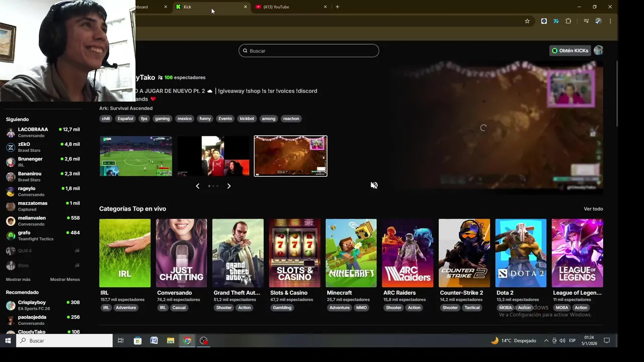Bookmark this page with the star icon
This screenshot has width=644, height=362.
point(527,21)
